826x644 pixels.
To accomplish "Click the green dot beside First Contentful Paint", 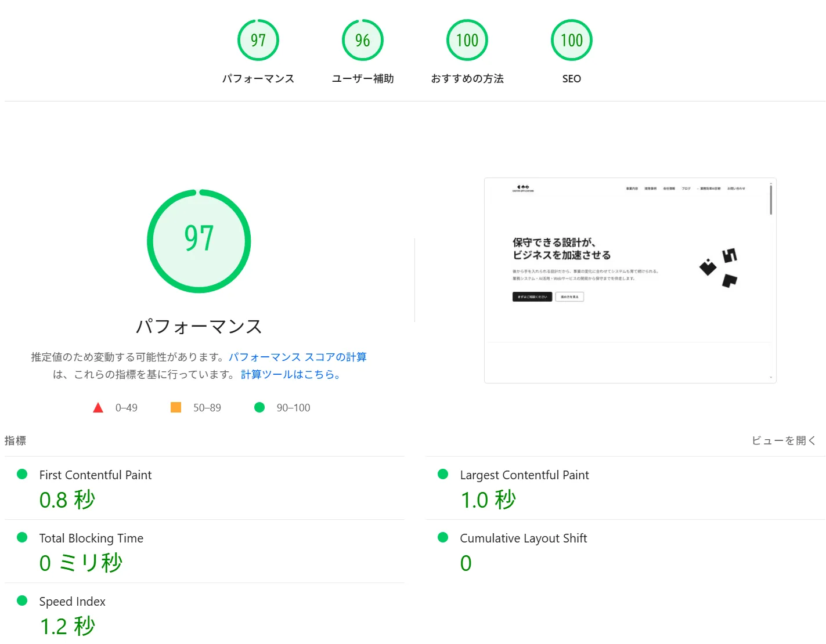I will click(22, 474).
